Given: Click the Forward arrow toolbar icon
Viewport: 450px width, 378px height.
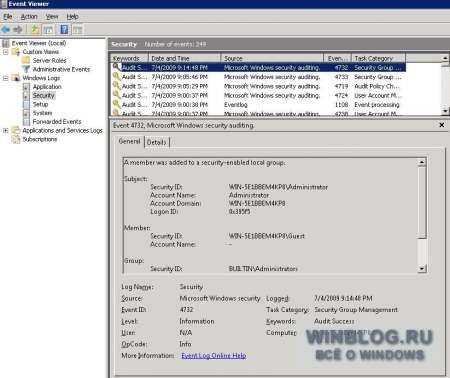Looking at the screenshot, I should pos(18,30).
